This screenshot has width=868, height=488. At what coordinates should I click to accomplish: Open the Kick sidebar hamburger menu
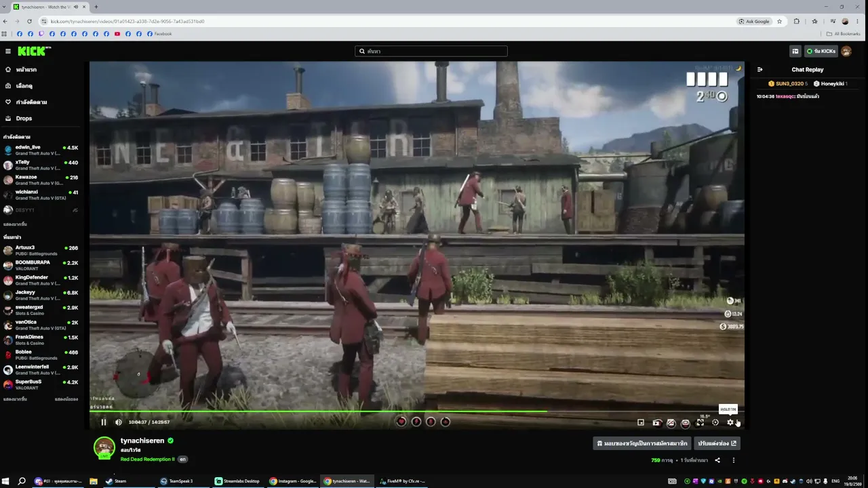8,51
